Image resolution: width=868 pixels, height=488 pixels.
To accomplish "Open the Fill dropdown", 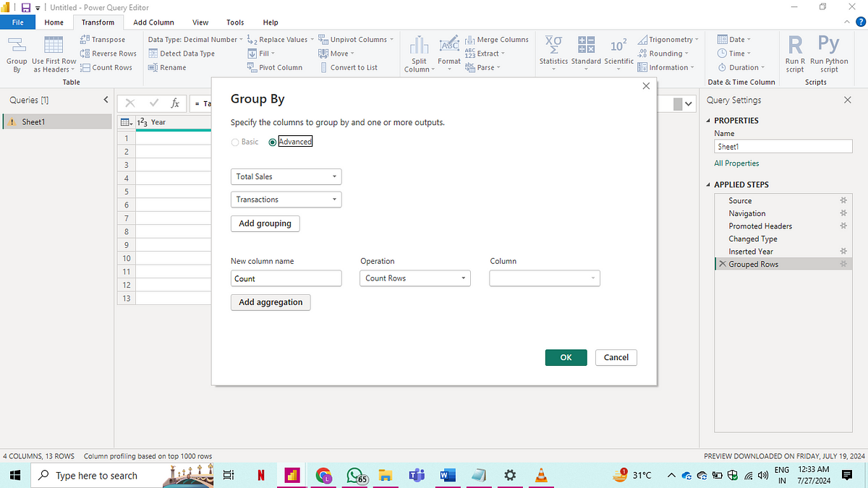I will coord(262,53).
